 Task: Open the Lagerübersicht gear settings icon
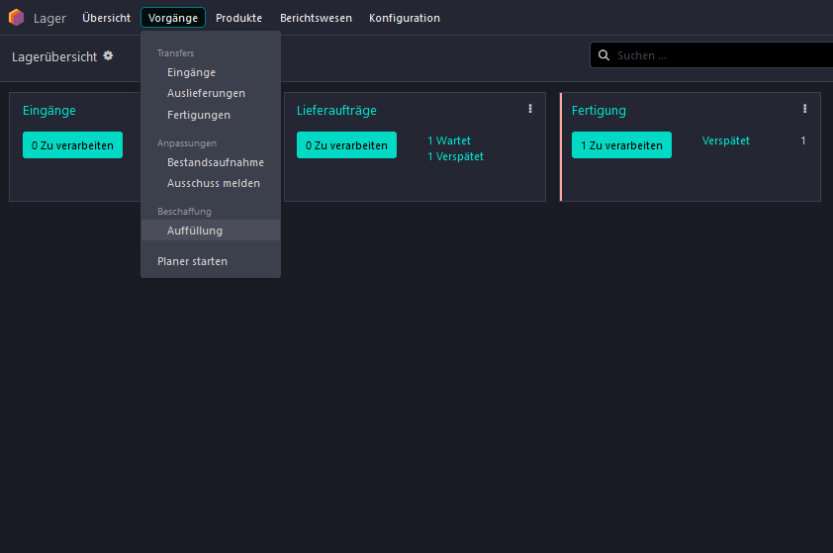coord(108,56)
